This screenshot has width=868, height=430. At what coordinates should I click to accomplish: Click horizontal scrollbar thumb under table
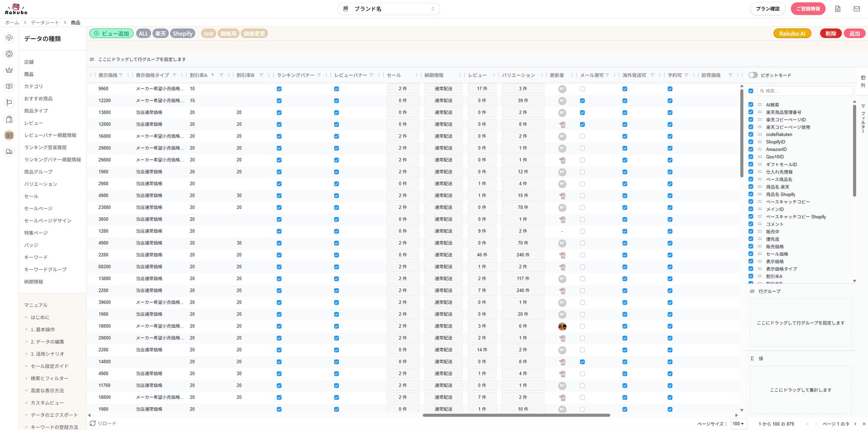point(516,415)
